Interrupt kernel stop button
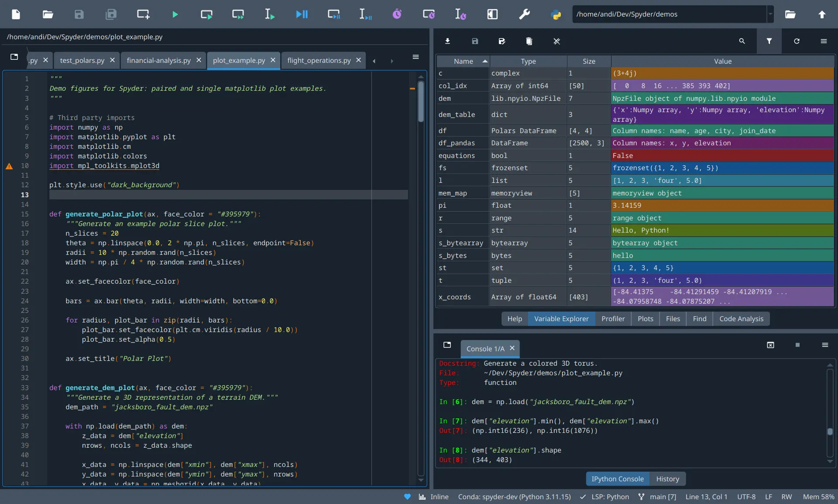 coord(797,345)
